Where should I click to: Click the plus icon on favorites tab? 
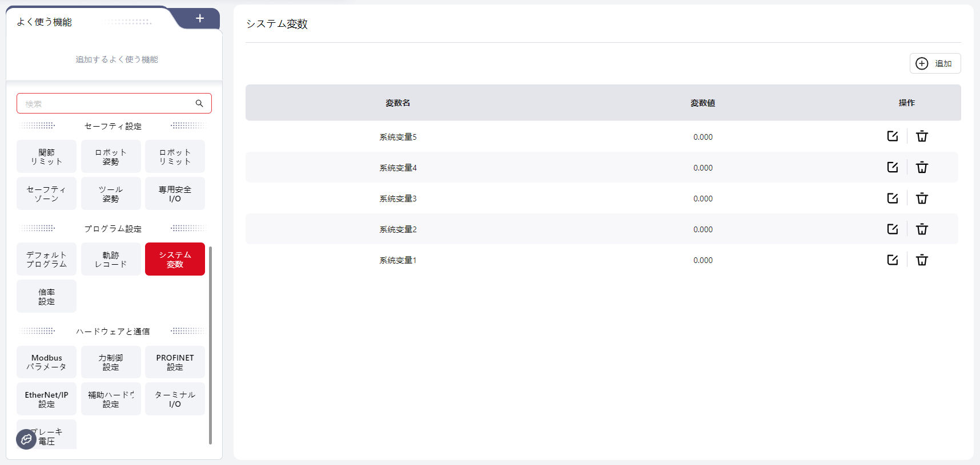point(200,18)
